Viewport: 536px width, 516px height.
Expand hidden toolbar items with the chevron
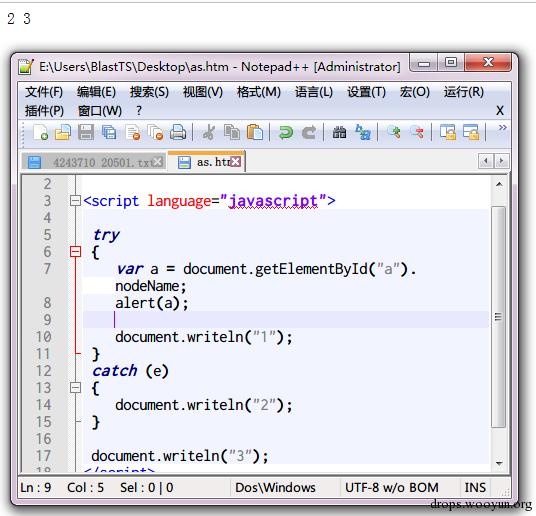click(x=502, y=128)
